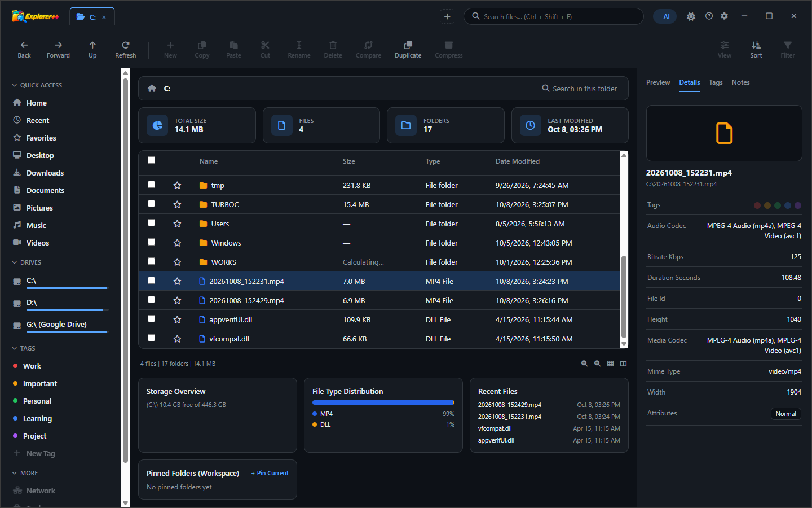Click Pin Current link

pyautogui.click(x=270, y=473)
